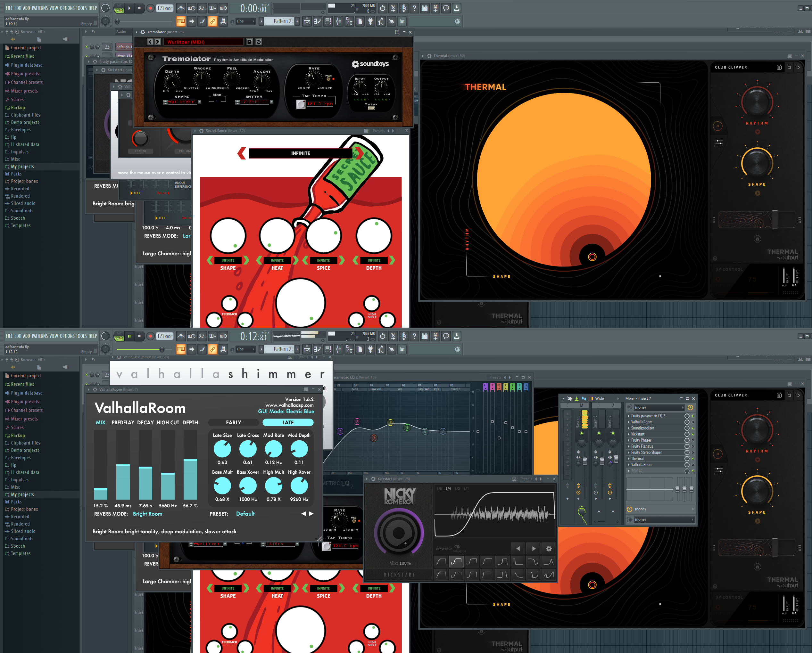This screenshot has width=812, height=653.
Task: Select the Mixer's multi-touch control hand icon
Action: 569,398
